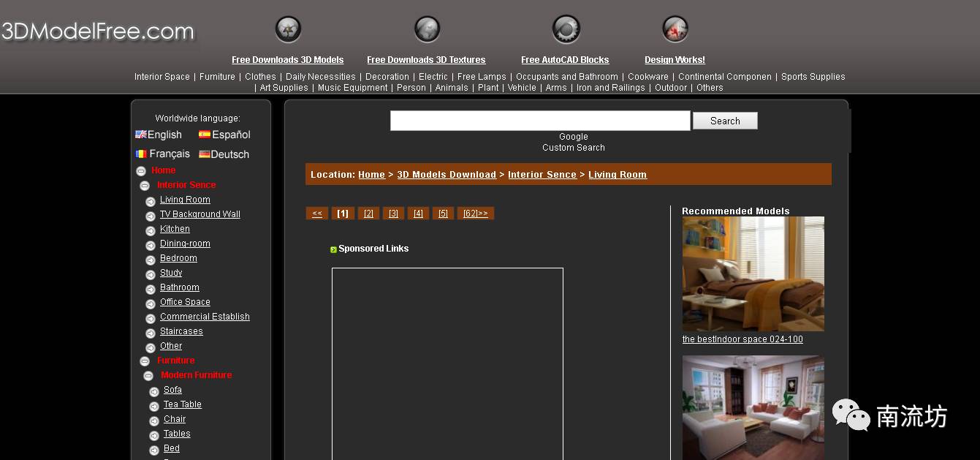Click the Search button
Image resolution: width=980 pixels, height=460 pixels.
[725, 121]
